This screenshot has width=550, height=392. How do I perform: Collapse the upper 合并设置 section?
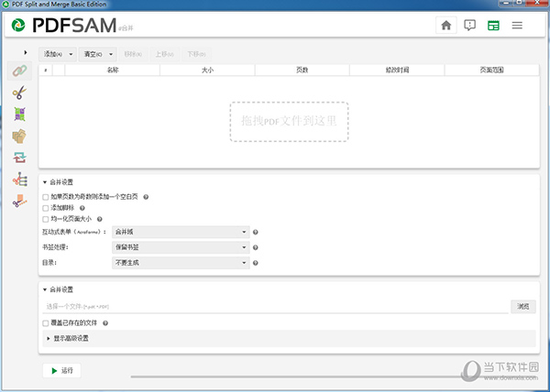45,182
